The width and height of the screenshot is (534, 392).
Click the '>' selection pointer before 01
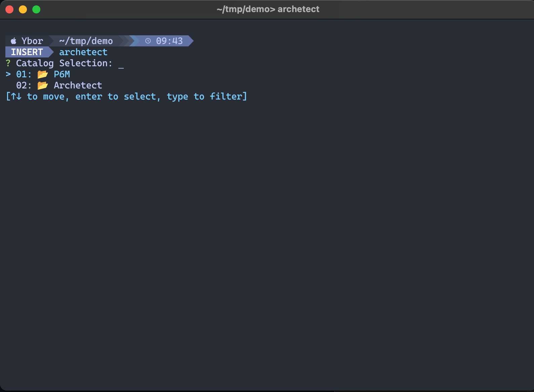[x=8, y=74]
